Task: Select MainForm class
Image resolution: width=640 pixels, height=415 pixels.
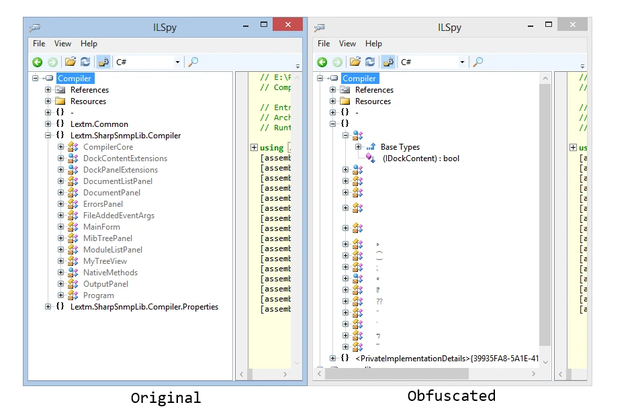Action: tap(102, 227)
